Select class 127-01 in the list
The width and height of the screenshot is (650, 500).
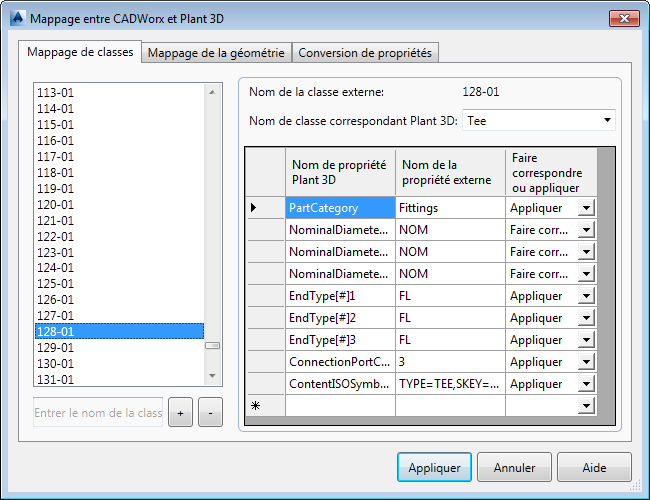coord(119,316)
